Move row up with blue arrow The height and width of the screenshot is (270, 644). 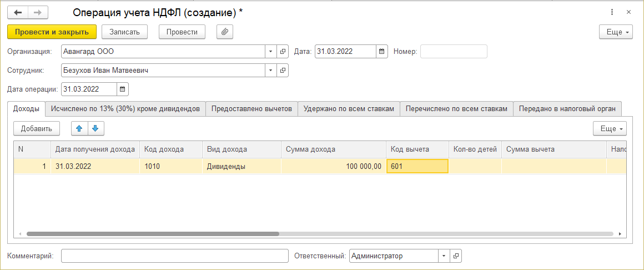[x=79, y=128]
